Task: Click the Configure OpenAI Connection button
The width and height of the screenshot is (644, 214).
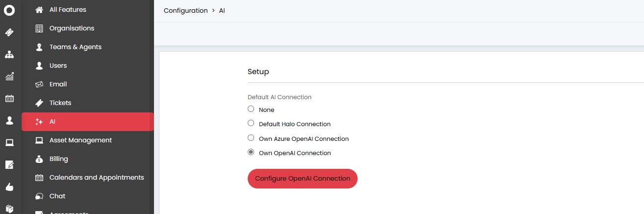Action: pos(302,179)
